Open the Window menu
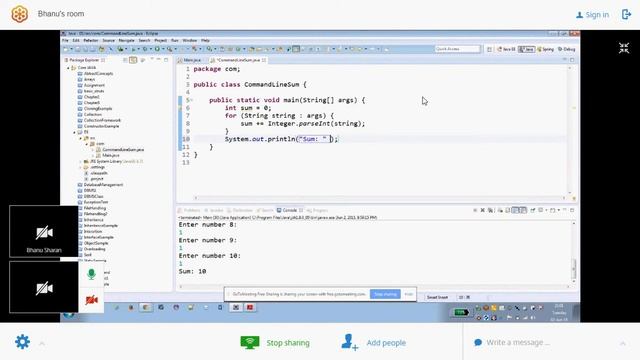 [x=189, y=40]
